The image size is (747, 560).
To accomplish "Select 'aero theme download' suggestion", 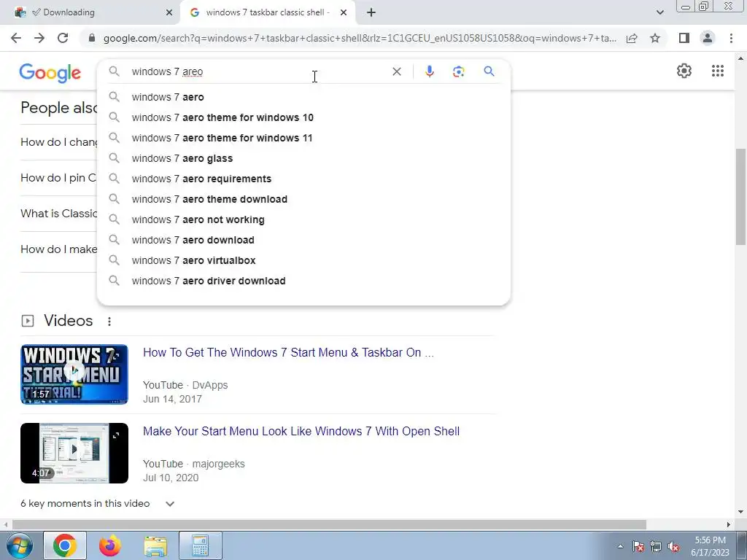I will point(303,200).
